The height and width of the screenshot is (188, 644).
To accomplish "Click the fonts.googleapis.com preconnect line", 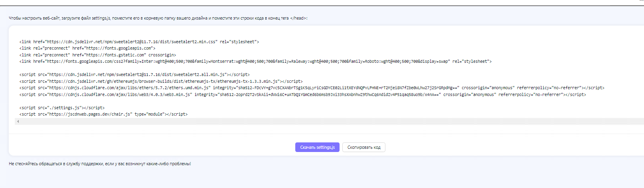I will click(87, 48).
